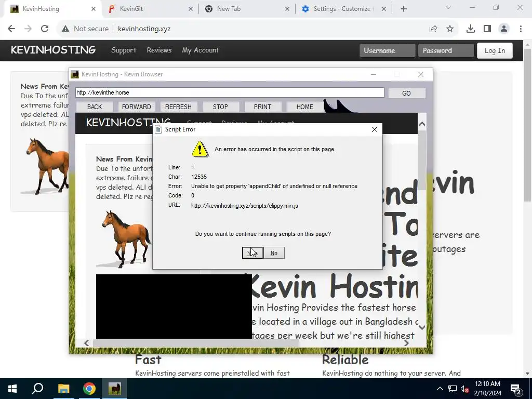Viewport: 532px width, 399px height.
Task: Click the horizontal scrollbar thumb in Kevin Browser
Action: coord(196,343)
